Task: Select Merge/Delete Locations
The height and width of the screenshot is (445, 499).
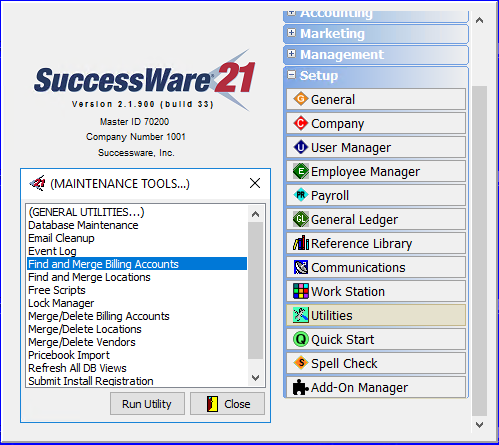Action: point(137,329)
